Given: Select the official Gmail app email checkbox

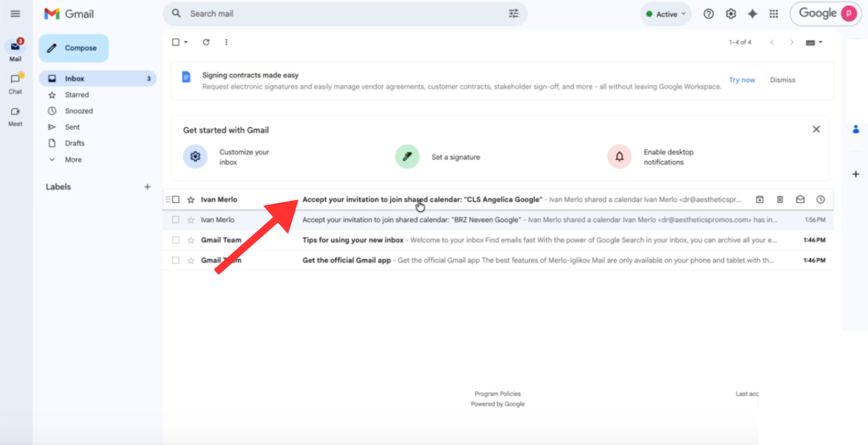Looking at the screenshot, I should click(x=176, y=260).
